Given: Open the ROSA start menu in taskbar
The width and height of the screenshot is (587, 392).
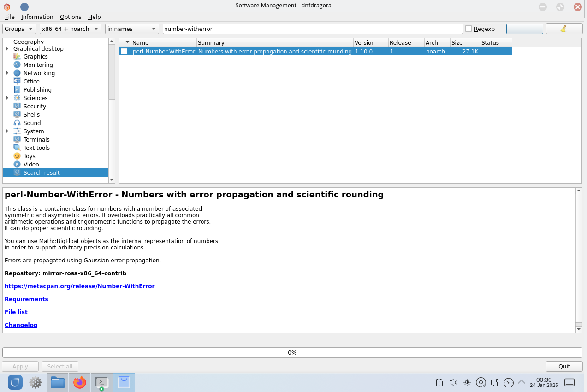Looking at the screenshot, I should tap(15, 382).
